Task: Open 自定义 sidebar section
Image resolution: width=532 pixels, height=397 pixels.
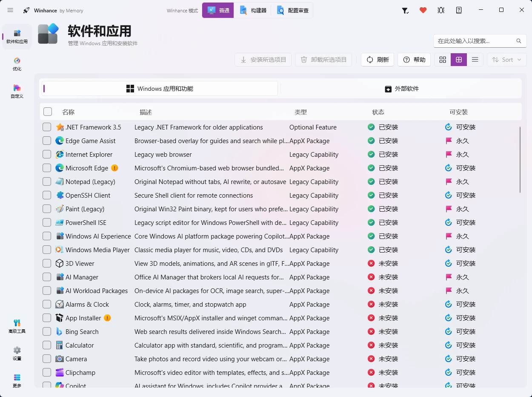Action: click(17, 91)
